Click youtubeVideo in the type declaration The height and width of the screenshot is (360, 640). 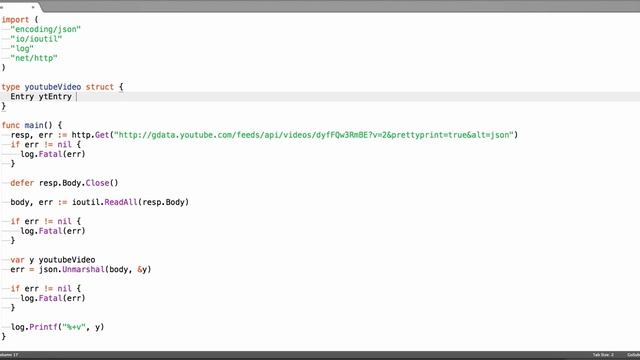point(53,87)
